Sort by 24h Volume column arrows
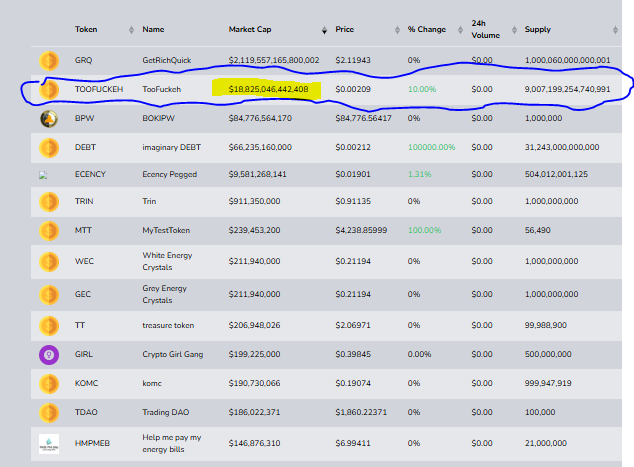 514,30
